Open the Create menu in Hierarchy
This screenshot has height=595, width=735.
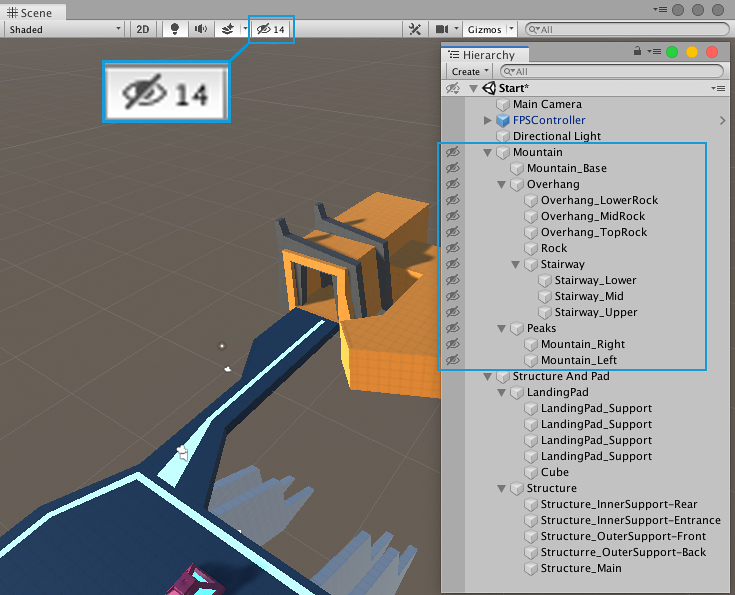469,72
